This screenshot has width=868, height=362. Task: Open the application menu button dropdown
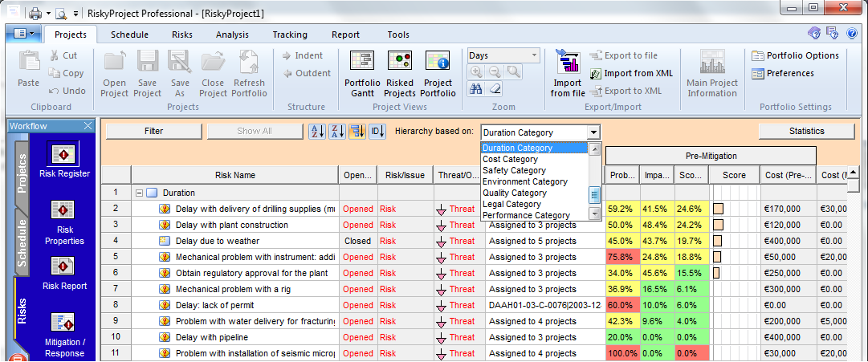[x=23, y=34]
